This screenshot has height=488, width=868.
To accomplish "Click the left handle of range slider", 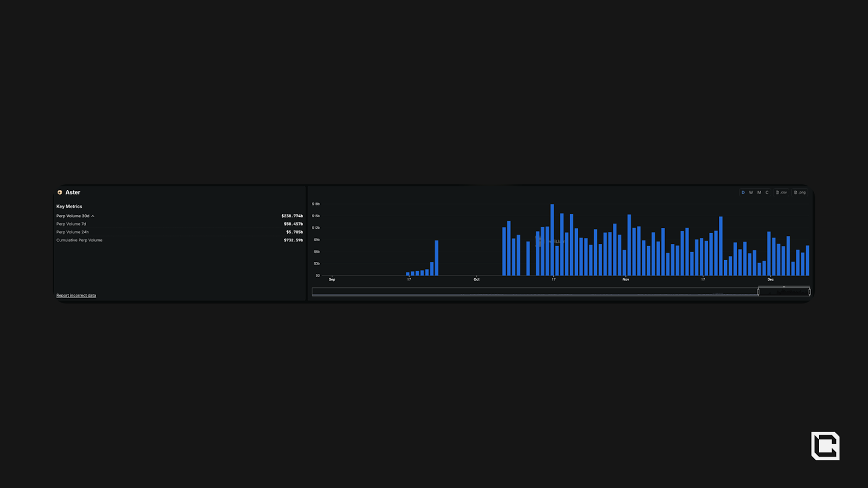I will 758,292.
